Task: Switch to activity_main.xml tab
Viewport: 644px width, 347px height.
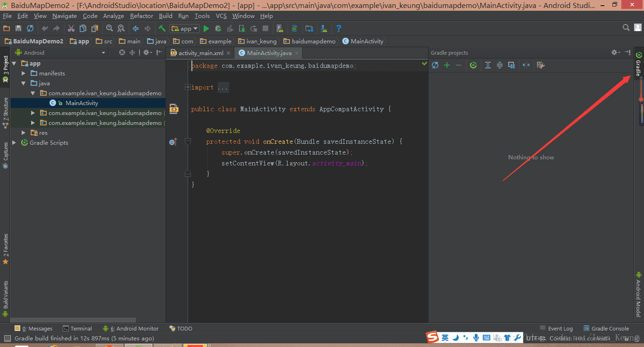Action: (x=201, y=53)
